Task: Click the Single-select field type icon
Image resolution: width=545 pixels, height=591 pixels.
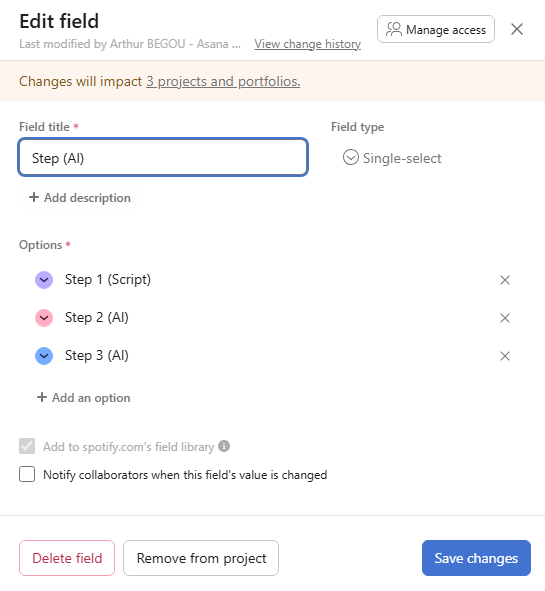Action: (x=351, y=158)
